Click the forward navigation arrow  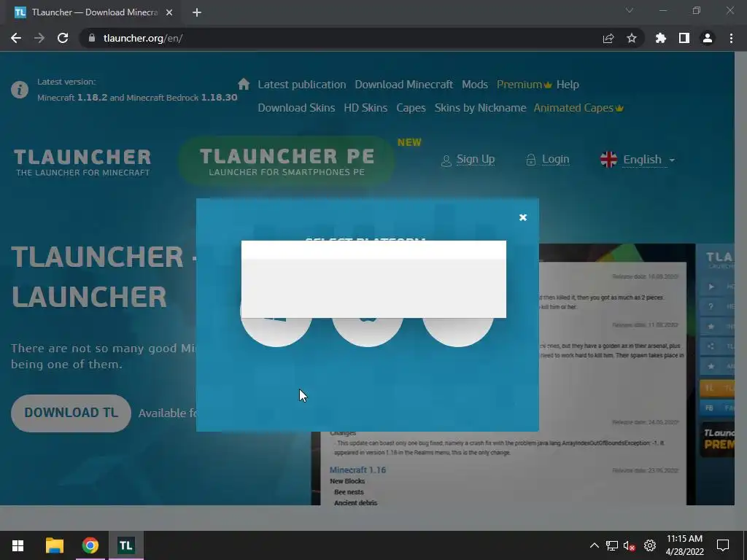(x=39, y=38)
